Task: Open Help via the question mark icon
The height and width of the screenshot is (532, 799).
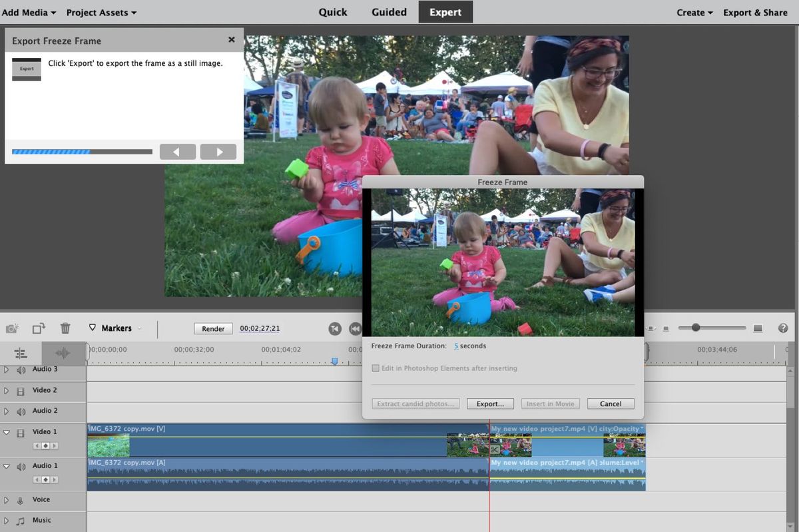Action: tap(783, 328)
